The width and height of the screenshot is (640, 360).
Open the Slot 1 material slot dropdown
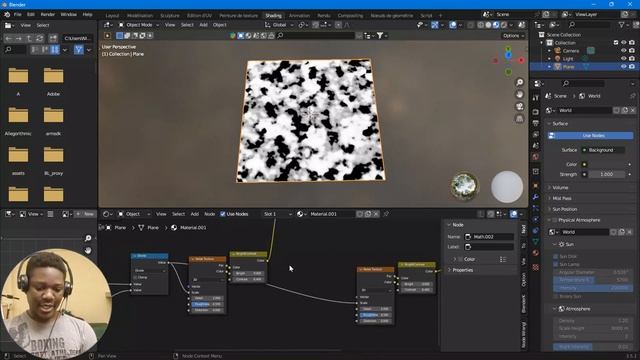point(278,214)
